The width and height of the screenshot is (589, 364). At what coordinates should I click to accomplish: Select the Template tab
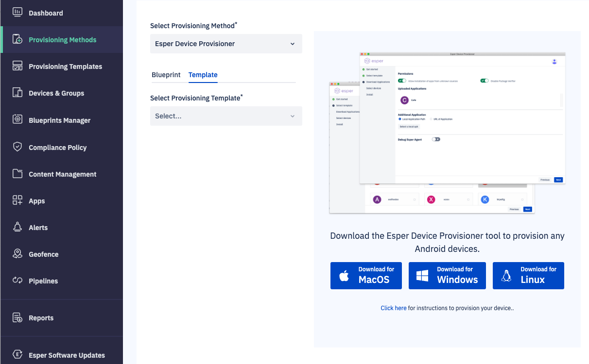203,75
